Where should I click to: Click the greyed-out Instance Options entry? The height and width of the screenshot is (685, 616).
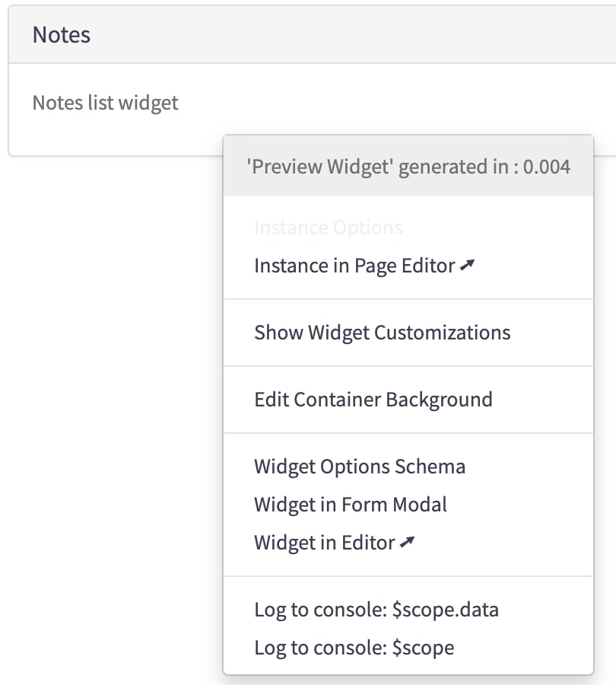328,228
